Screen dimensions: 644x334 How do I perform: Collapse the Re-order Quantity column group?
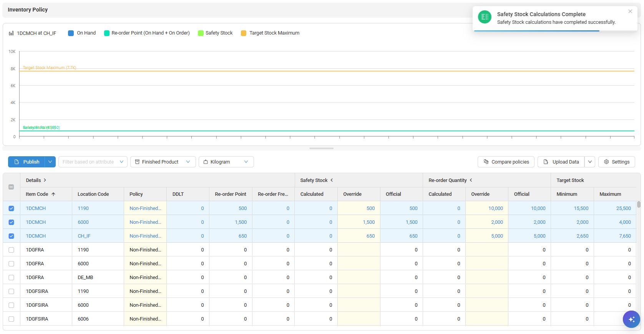[x=471, y=180]
